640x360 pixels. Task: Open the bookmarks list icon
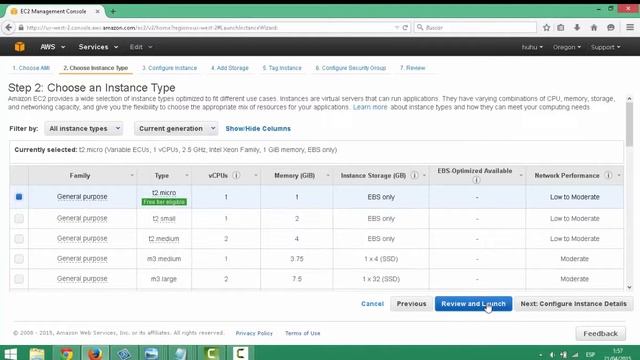(x=561, y=27)
